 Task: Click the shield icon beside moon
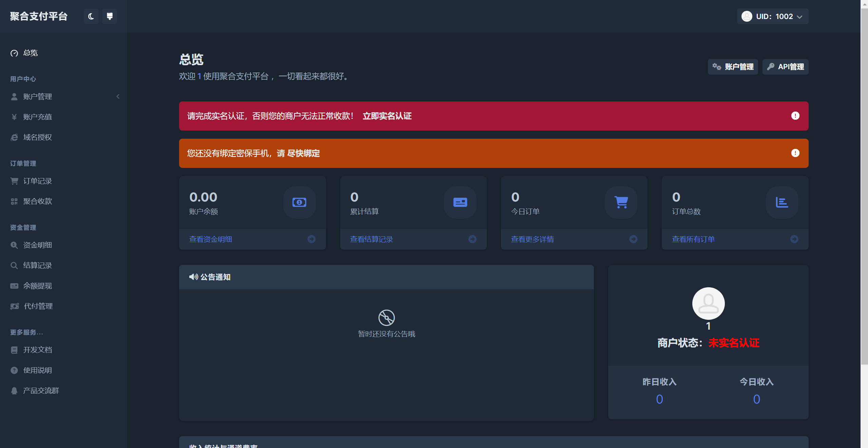point(110,16)
